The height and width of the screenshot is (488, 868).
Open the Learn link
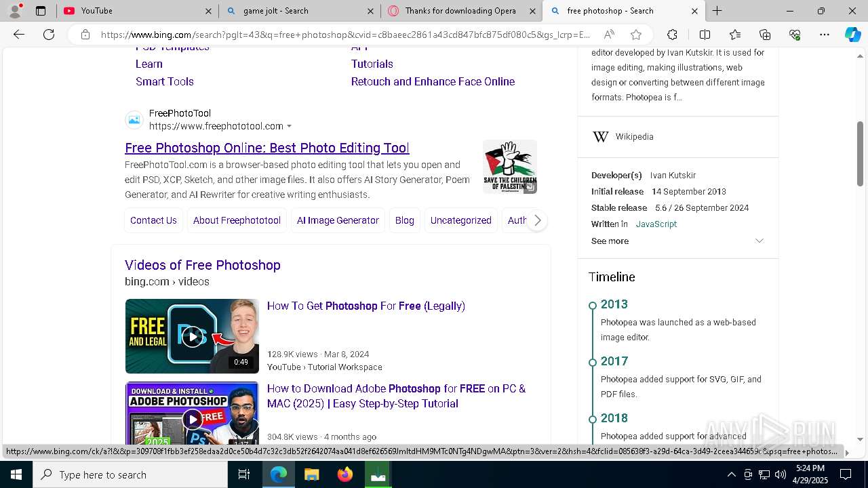click(149, 64)
